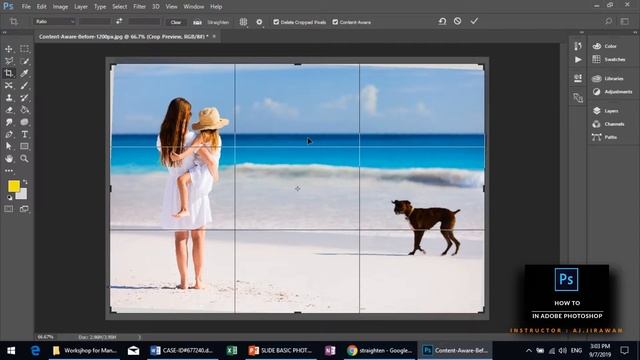Image resolution: width=640 pixels, height=360 pixels.
Task: Click the Clear button
Action: tap(176, 22)
